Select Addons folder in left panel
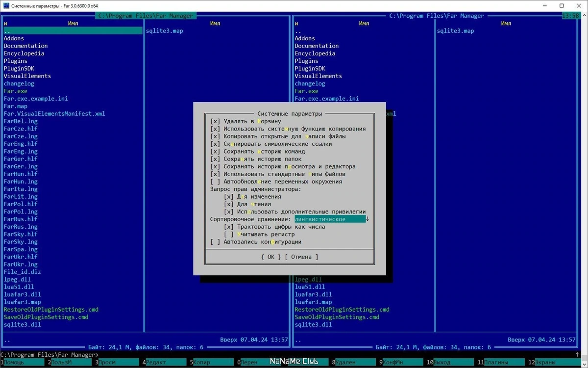This screenshot has height=368, width=588. (x=14, y=38)
